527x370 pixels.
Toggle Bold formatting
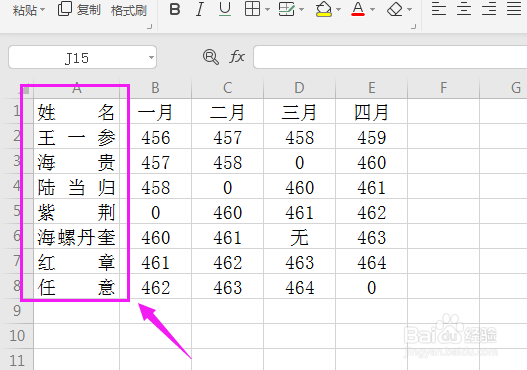click(x=175, y=9)
